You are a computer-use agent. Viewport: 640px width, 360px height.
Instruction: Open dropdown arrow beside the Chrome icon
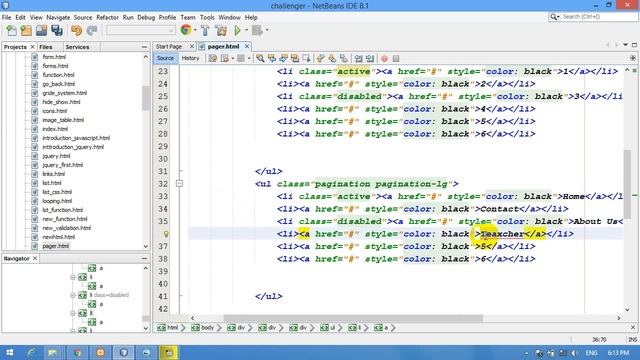click(x=195, y=30)
